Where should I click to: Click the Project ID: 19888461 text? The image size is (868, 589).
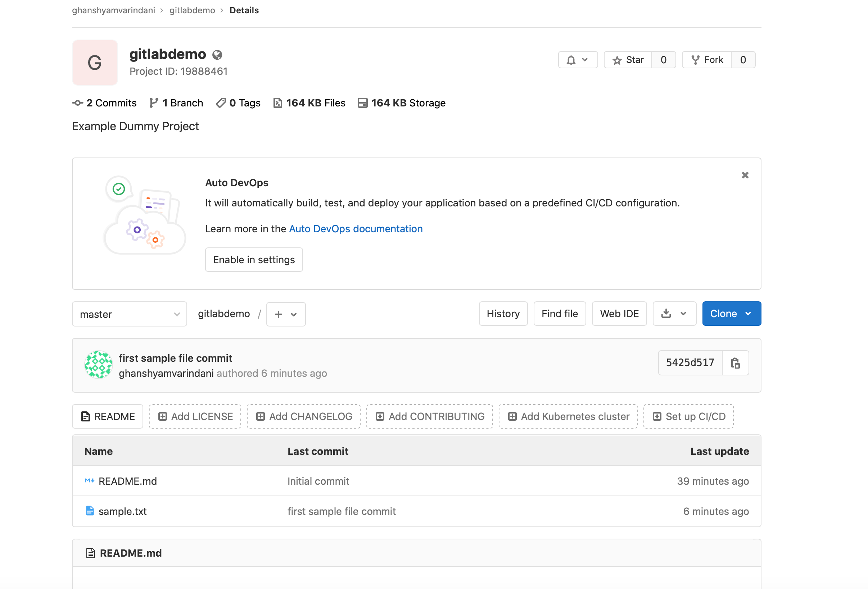(x=178, y=71)
